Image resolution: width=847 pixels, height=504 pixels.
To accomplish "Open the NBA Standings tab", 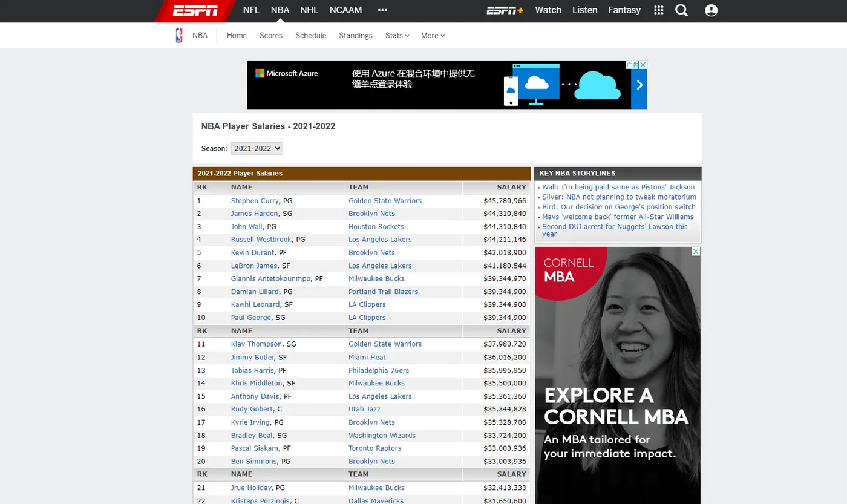I will point(356,36).
